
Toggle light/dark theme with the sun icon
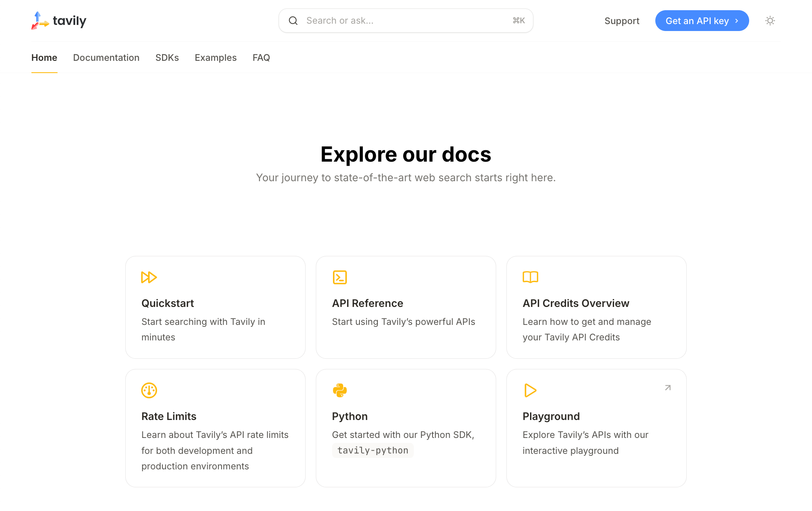(770, 20)
